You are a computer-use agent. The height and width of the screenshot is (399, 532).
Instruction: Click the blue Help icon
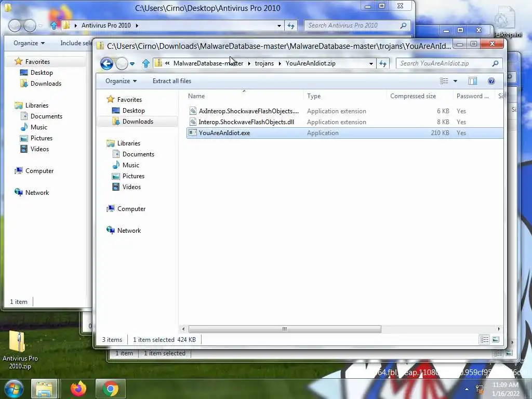(x=491, y=81)
